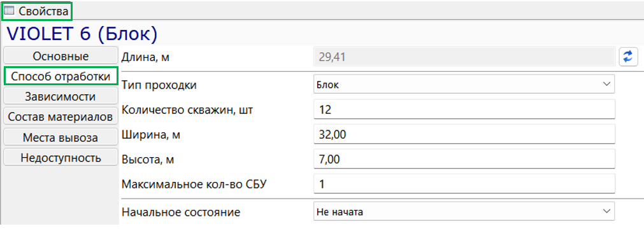Click the Количество скважин field with 12
Viewport: 644px width, 231px height.
tap(464, 110)
